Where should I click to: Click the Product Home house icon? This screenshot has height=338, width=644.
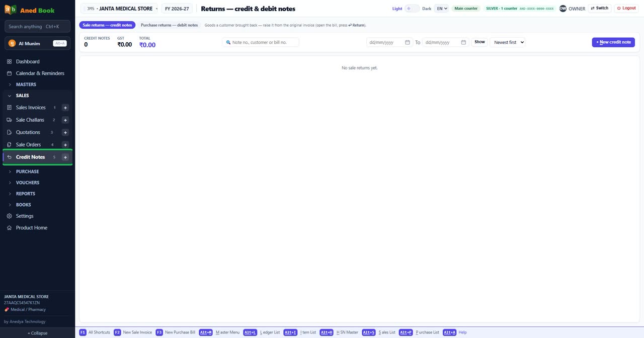9,228
